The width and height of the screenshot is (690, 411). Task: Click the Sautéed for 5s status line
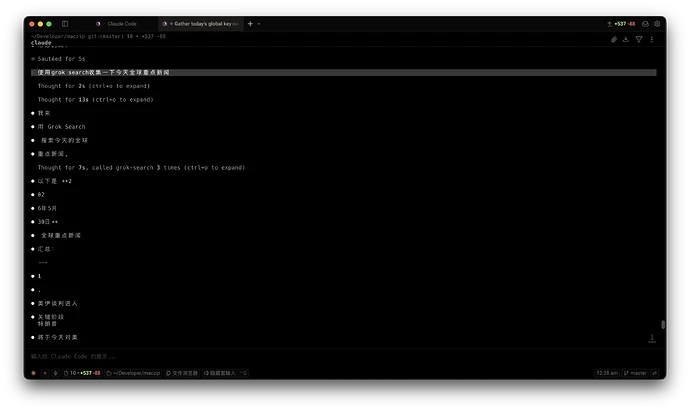(x=61, y=59)
